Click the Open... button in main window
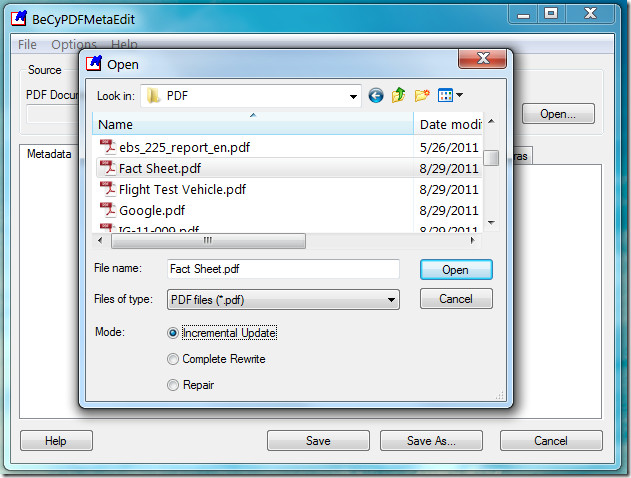 [x=558, y=114]
